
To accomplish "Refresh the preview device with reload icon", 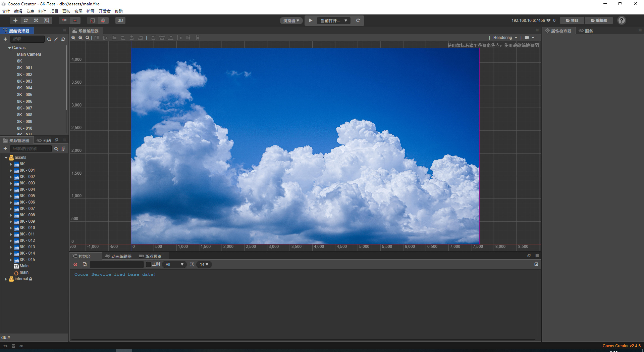I will tap(358, 20).
